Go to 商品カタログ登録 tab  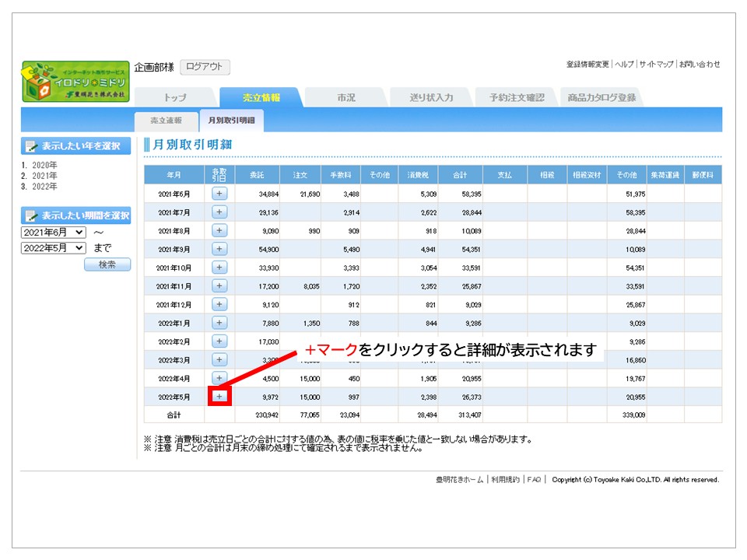601,98
